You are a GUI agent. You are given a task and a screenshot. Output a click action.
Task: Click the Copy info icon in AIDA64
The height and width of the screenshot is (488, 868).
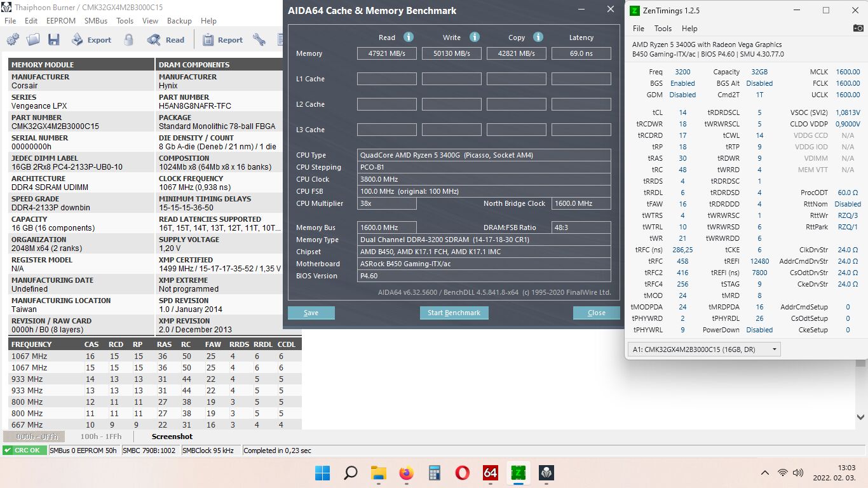click(x=538, y=37)
